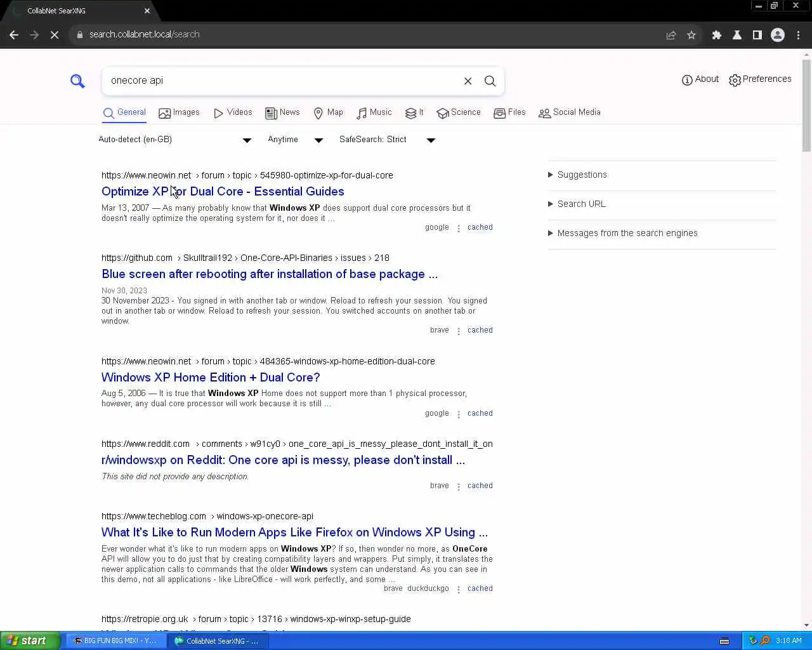
Task: Switch to the Files tab
Action: [x=510, y=112]
